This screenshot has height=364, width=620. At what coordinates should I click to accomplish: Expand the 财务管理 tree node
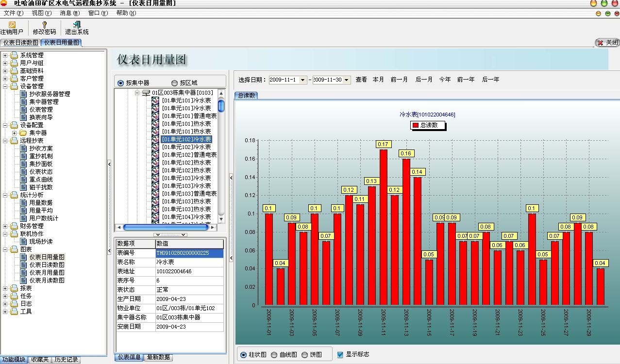point(5,226)
